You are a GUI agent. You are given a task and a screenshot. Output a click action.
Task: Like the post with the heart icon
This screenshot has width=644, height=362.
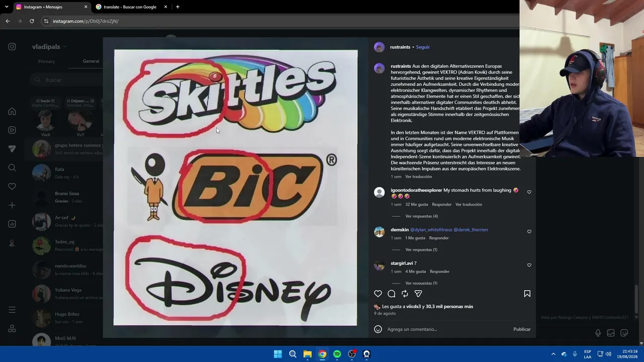378,294
